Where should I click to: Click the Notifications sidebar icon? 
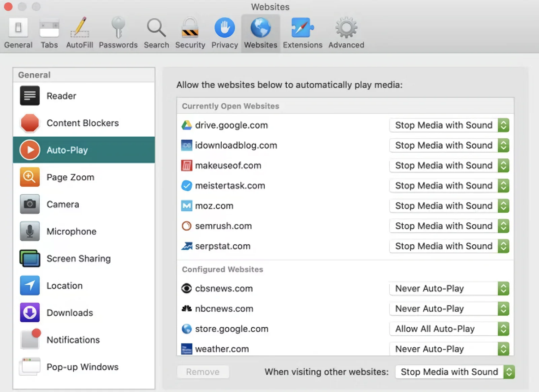(x=30, y=339)
